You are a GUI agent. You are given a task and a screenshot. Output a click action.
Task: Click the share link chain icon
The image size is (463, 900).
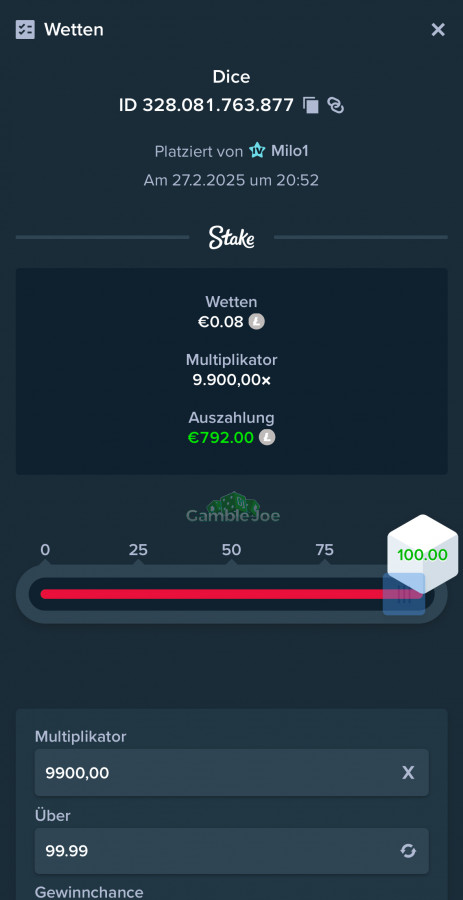(336, 105)
